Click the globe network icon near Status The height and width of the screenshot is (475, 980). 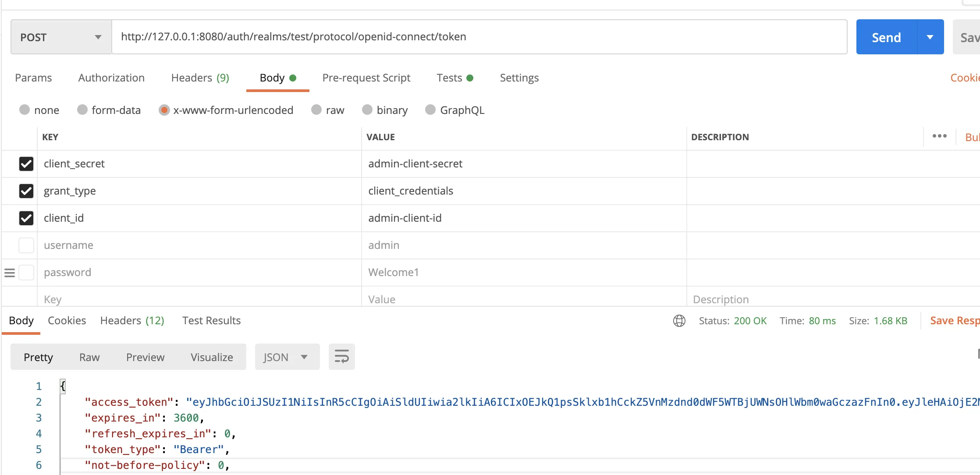coord(679,321)
